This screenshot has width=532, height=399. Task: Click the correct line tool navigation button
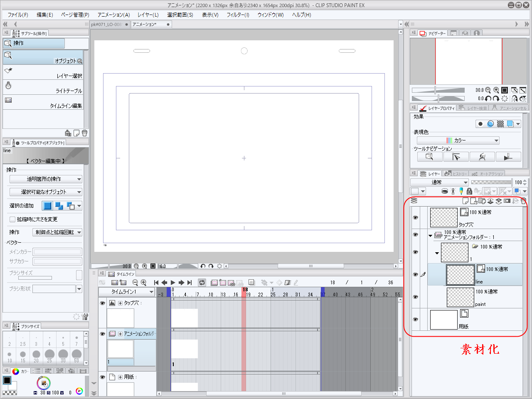[x=482, y=157]
